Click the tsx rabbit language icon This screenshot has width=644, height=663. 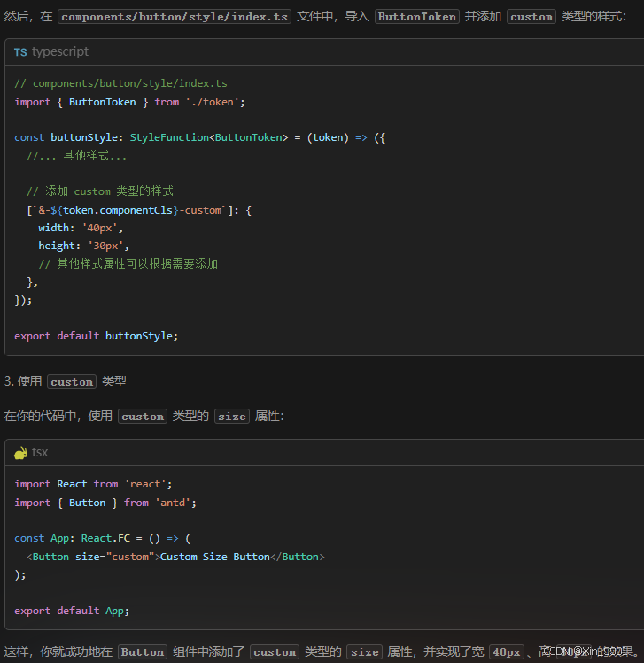click(20, 453)
